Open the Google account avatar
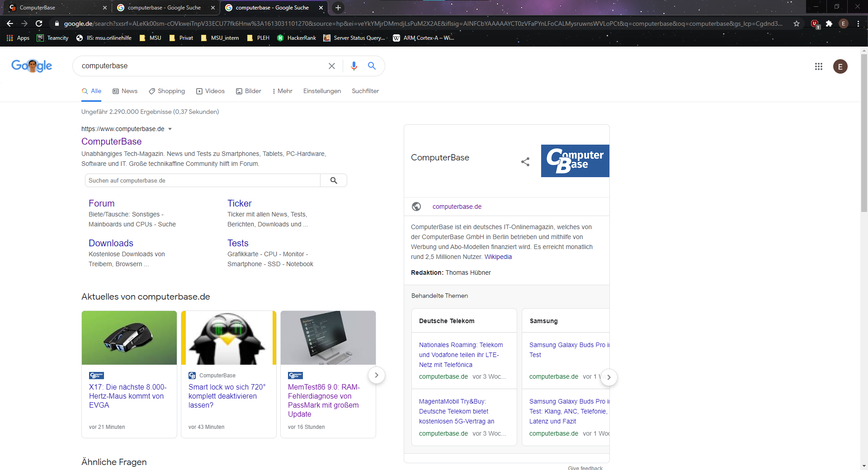 click(840, 66)
